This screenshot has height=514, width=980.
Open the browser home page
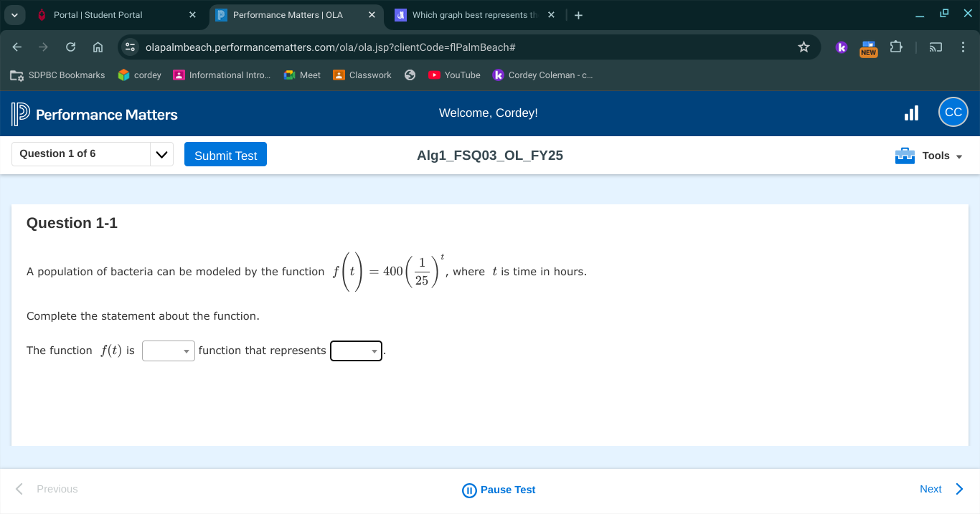98,47
